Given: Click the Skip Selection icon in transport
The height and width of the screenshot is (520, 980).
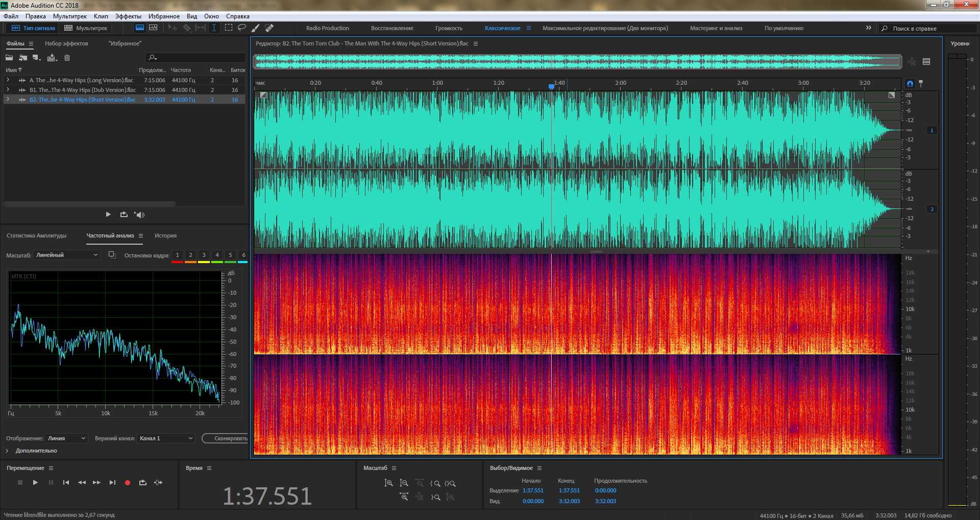Looking at the screenshot, I should (x=158, y=483).
